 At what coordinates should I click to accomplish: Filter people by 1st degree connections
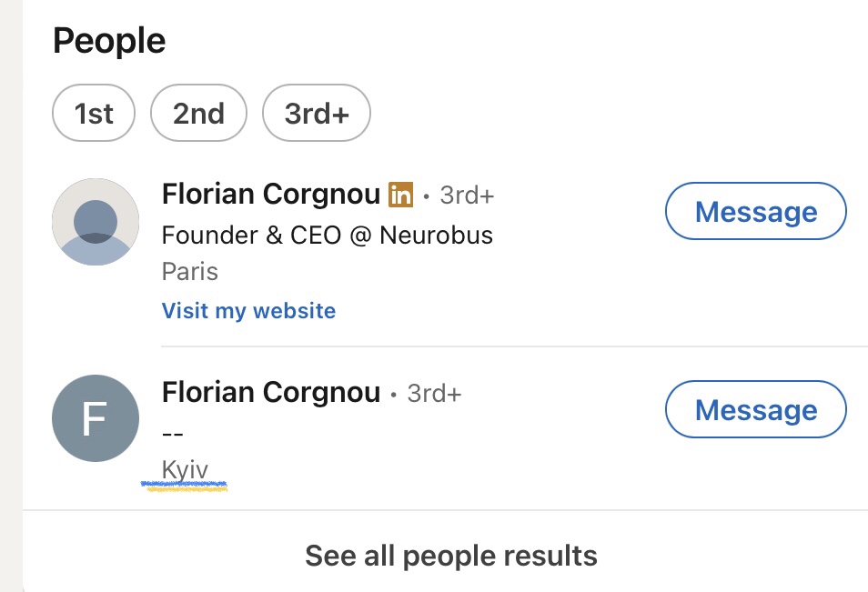94,114
